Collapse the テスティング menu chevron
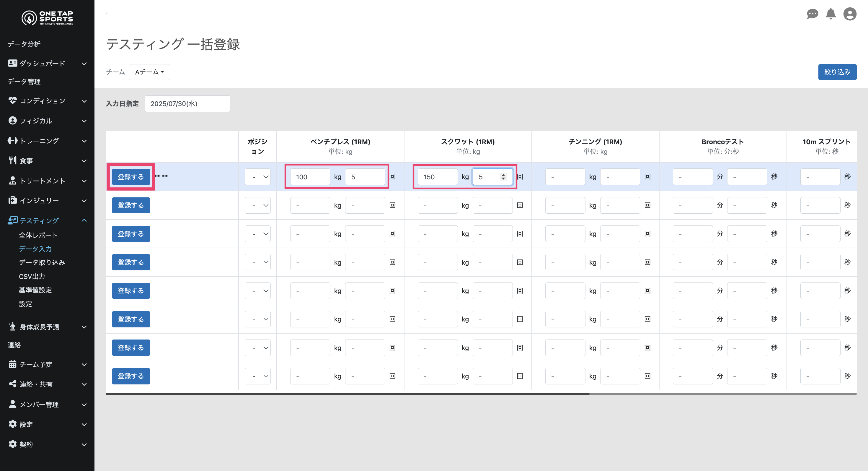 (x=84, y=220)
